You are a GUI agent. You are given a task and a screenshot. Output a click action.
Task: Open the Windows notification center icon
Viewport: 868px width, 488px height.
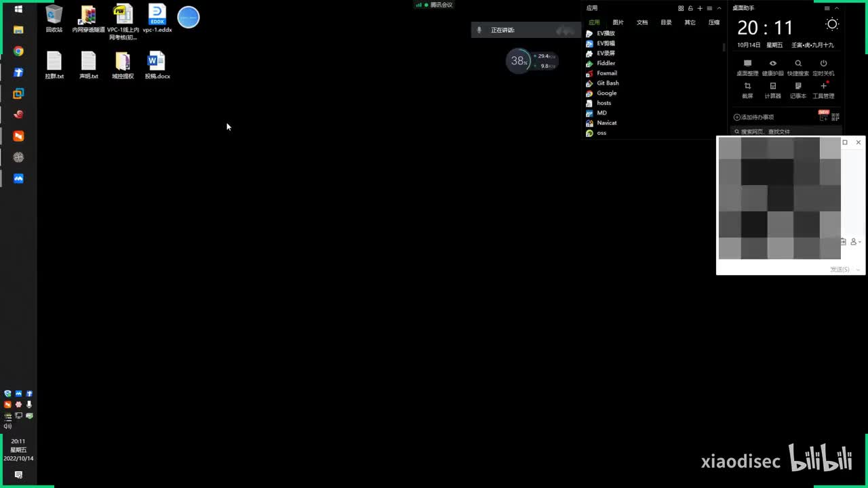(18, 475)
